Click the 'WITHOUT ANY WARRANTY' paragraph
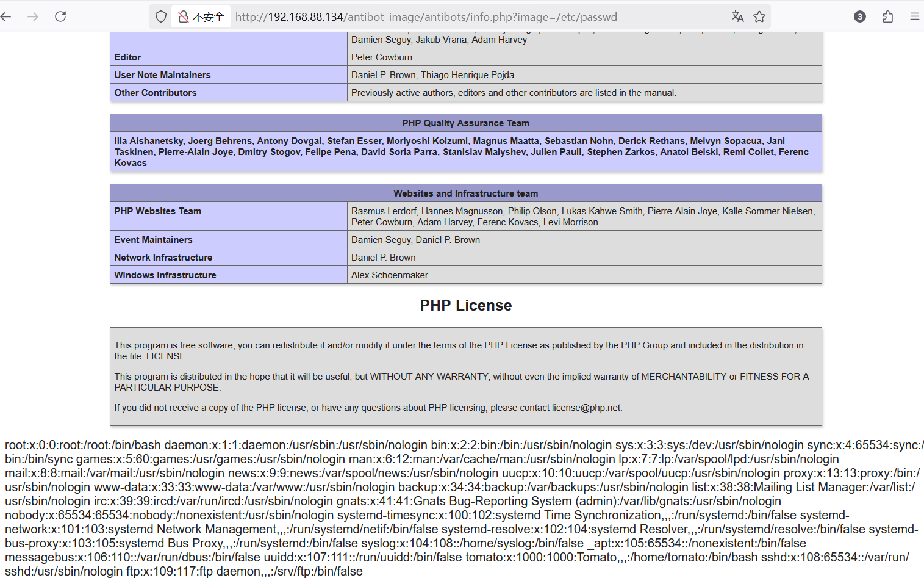 (462, 382)
